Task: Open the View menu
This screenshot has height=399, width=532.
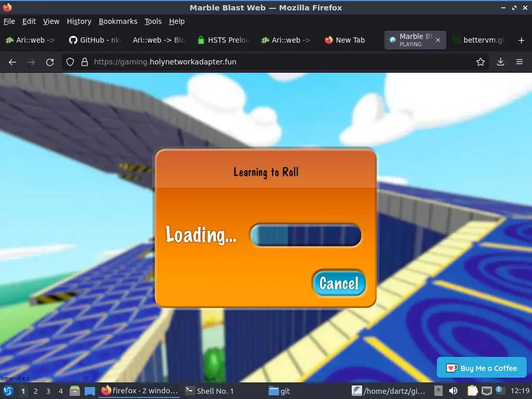Action: [x=51, y=21]
